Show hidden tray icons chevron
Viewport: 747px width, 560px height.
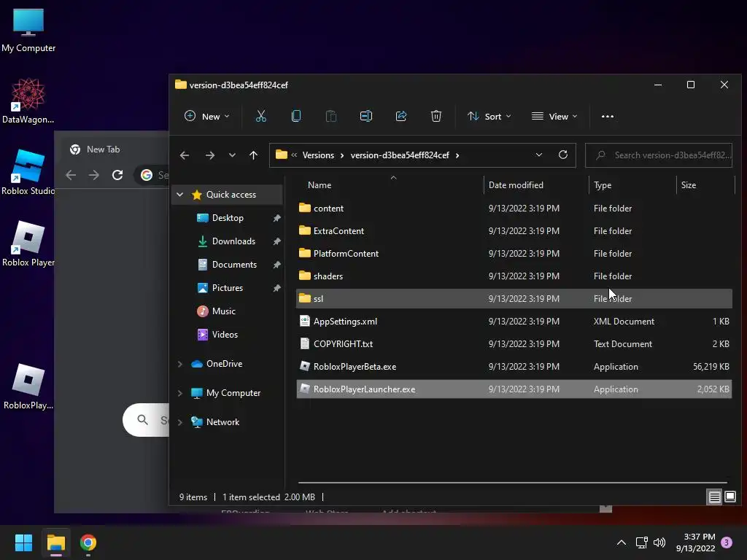(x=622, y=542)
